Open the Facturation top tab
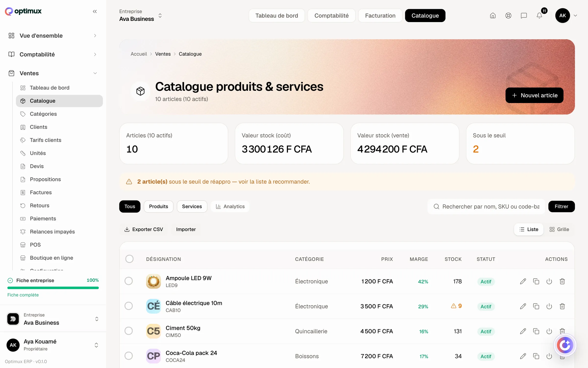 pos(380,15)
